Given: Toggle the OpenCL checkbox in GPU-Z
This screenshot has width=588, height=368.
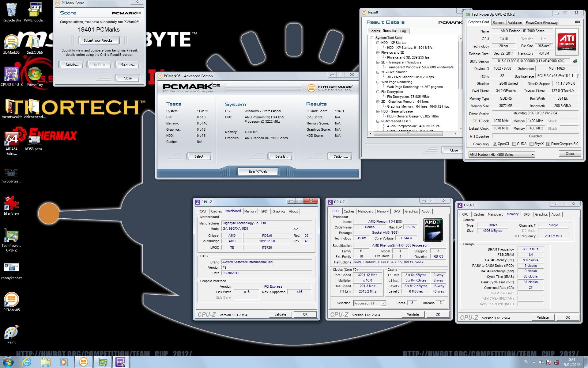Looking at the screenshot, I should 495,144.
